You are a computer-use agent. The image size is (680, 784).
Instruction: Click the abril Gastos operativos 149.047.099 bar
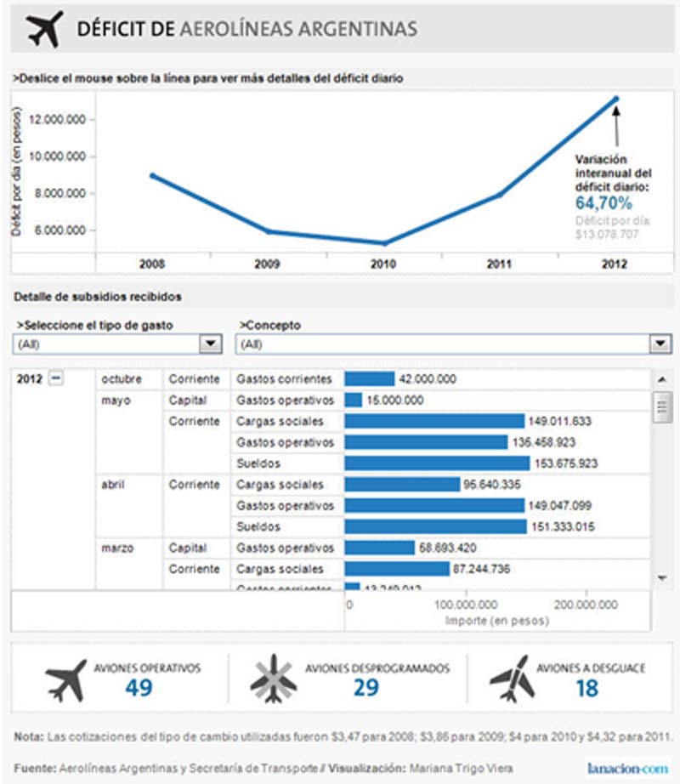click(x=434, y=505)
